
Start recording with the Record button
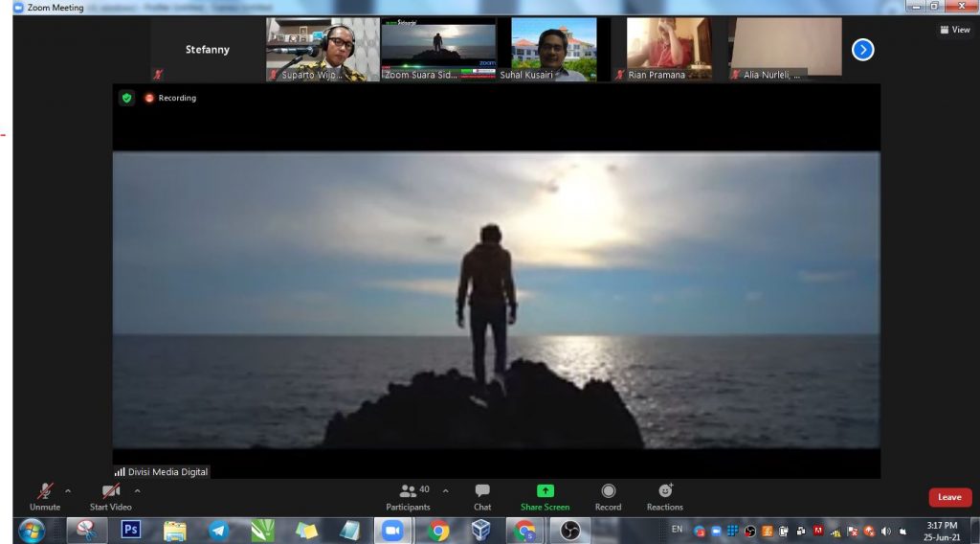point(608,495)
